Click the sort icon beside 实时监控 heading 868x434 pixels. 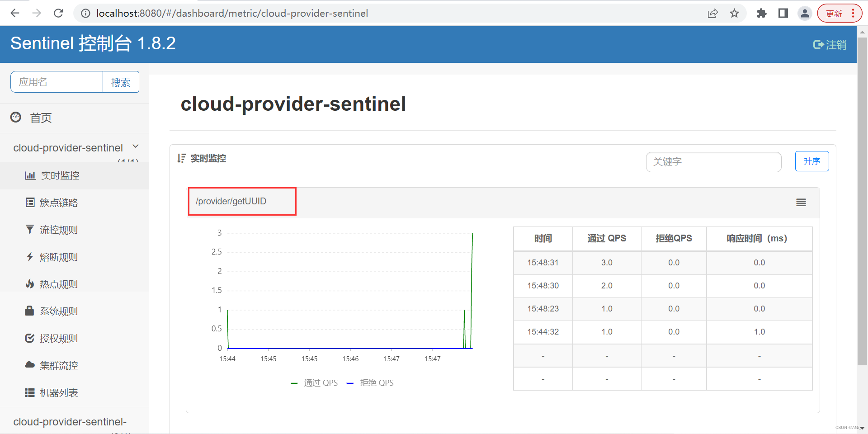click(x=181, y=158)
